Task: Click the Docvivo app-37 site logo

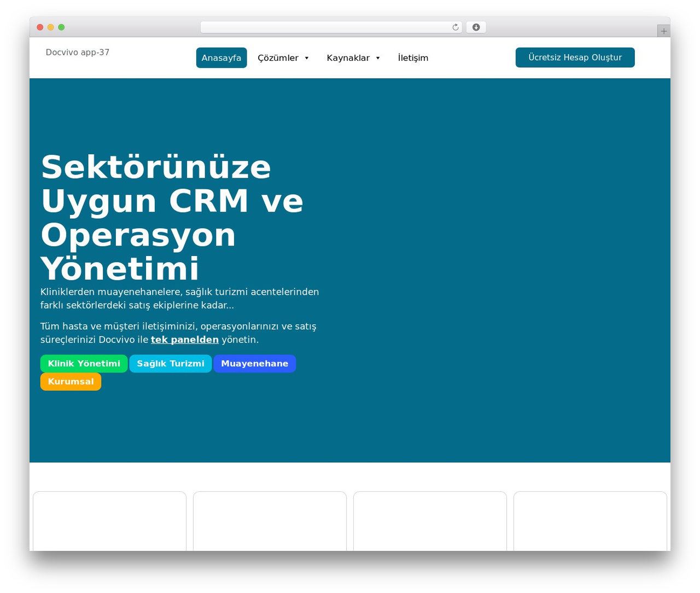Action: (x=78, y=53)
